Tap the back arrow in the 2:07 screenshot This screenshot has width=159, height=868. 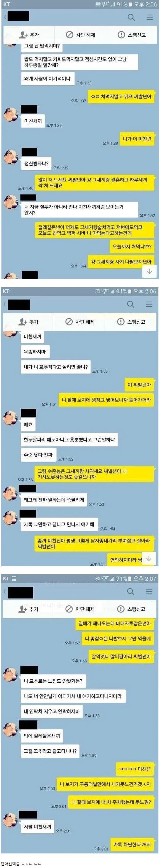coord(5,591)
